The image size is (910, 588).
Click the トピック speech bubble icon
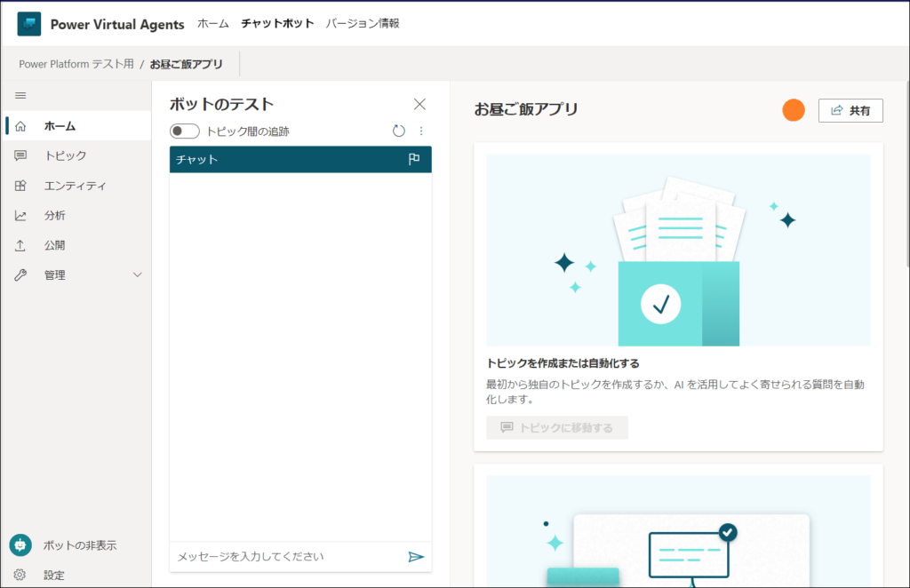(x=20, y=155)
